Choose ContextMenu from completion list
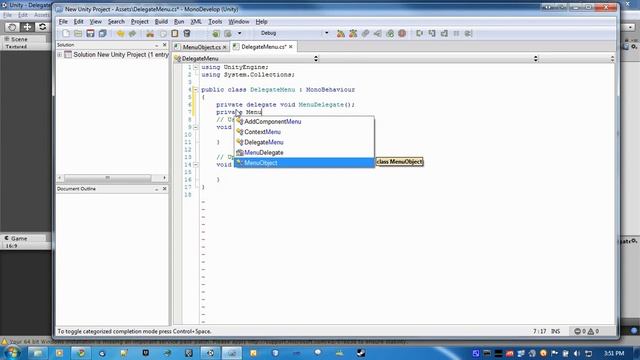This screenshot has height=360, width=640. (304, 132)
